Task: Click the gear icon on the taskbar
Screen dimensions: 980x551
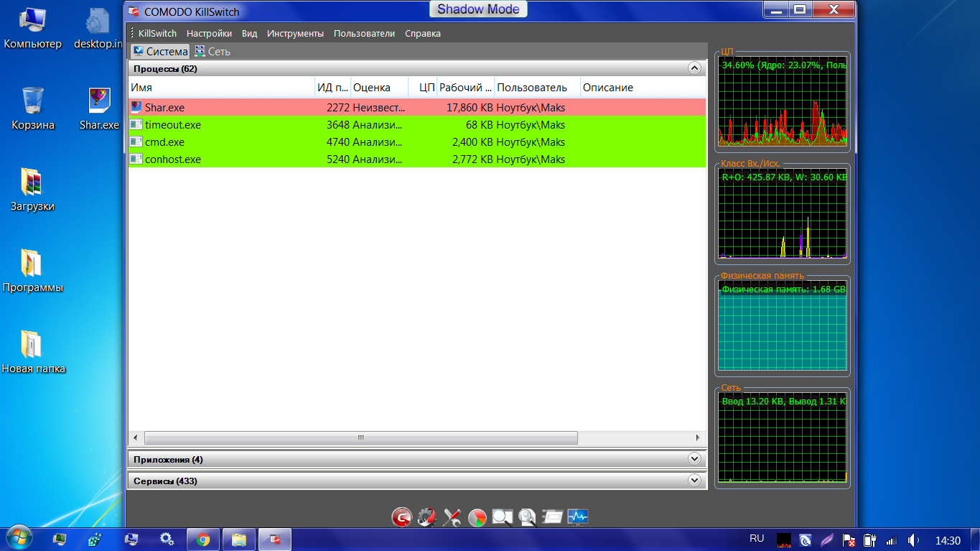Action: tap(167, 539)
